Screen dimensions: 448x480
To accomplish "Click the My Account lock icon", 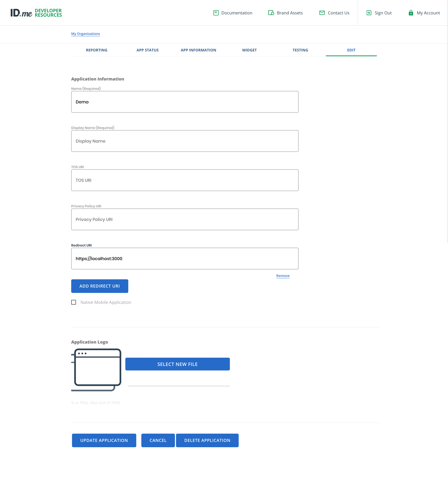I will (411, 13).
